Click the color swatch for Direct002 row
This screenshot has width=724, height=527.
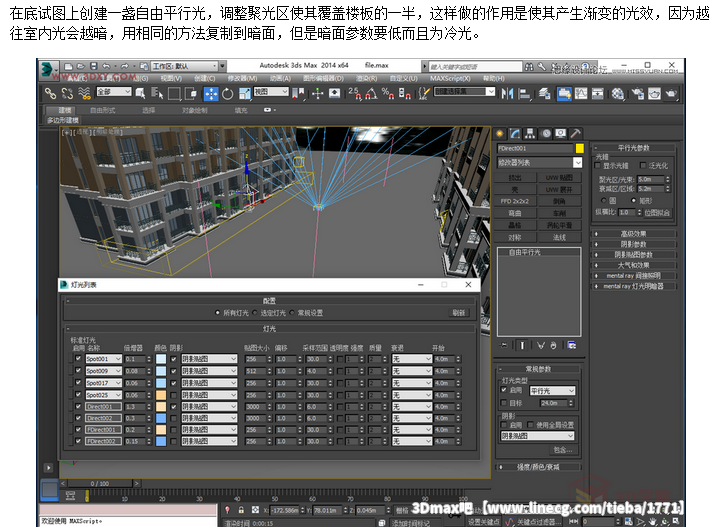(161, 418)
